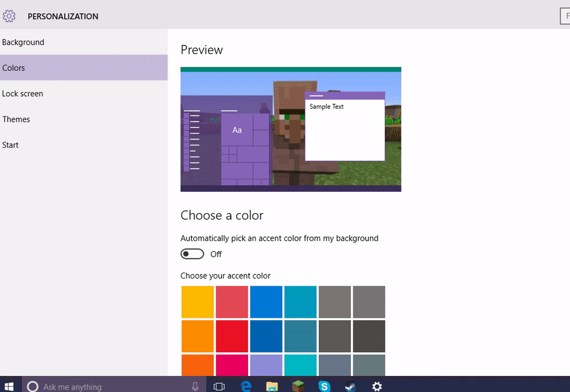Open the Themes section
570x392 pixels.
84,119
